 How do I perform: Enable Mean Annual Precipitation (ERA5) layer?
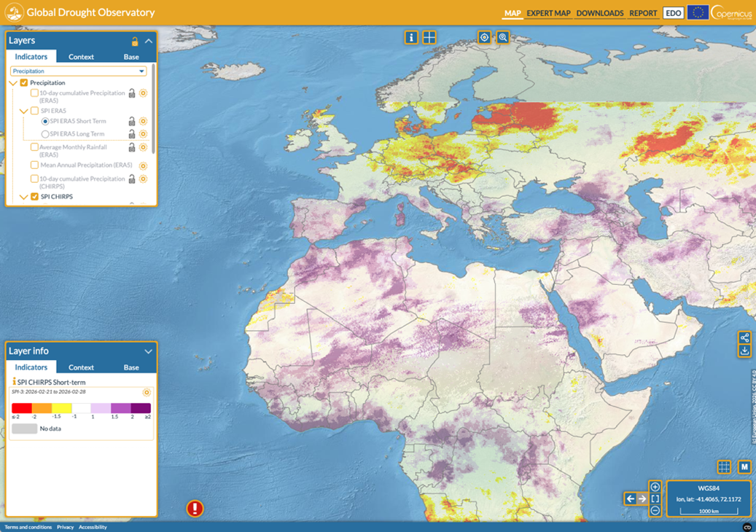click(34, 165)
